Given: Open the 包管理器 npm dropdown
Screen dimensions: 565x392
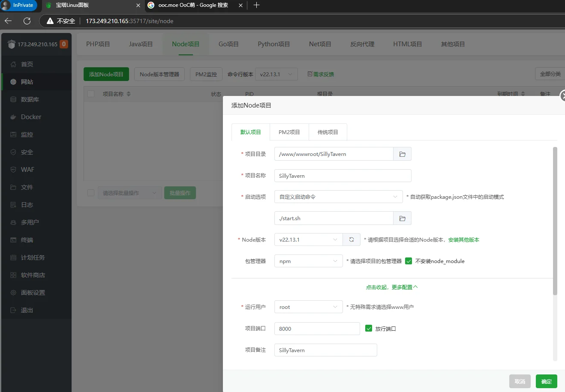Looking at the screenshot, I should coord(308,261).
